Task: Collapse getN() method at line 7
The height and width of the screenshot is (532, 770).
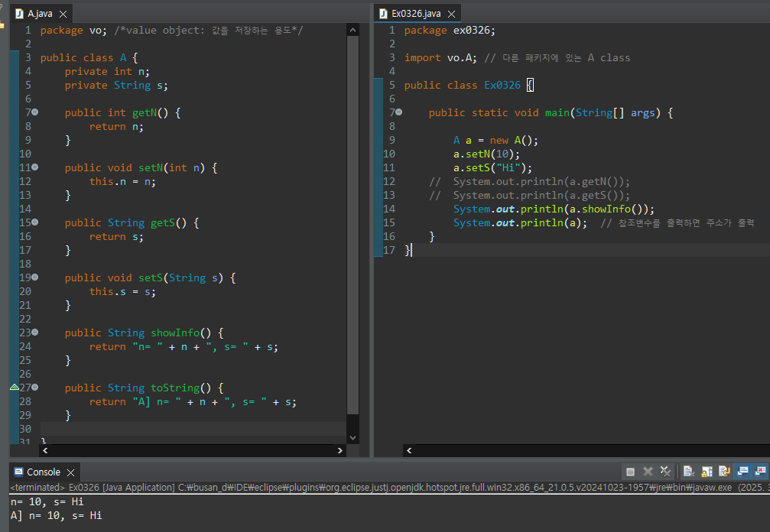Action: 35,112
